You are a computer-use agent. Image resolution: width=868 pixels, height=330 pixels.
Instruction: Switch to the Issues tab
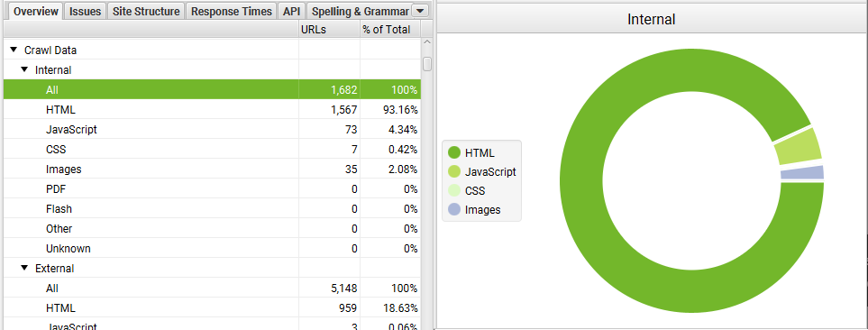click(x=85, y=12)
